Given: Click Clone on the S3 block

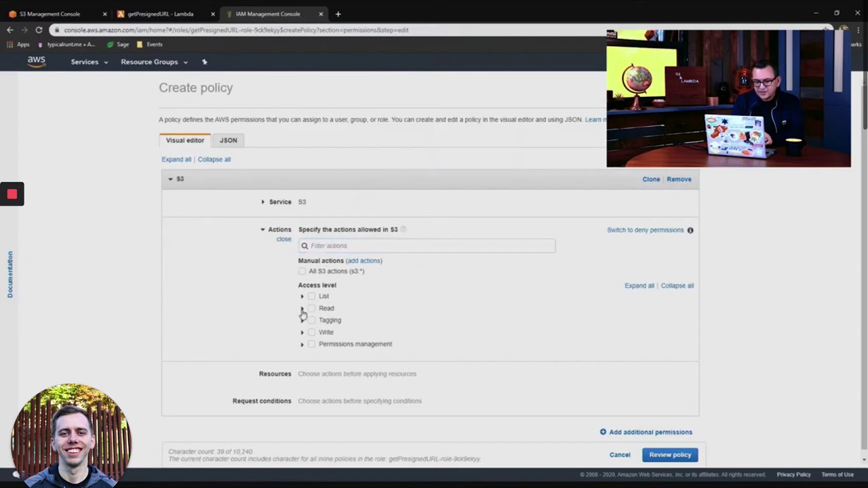Looking at the screenshot, I should [651, 179].
